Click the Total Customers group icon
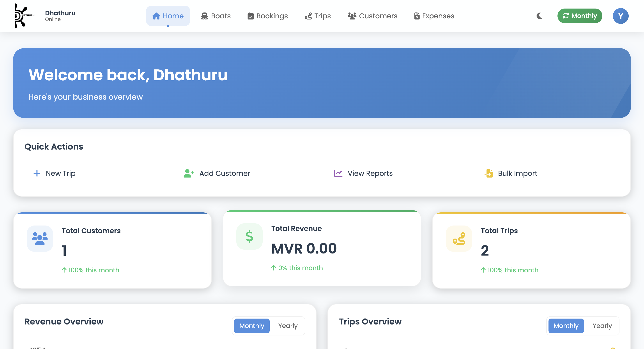 coord(40,239)
